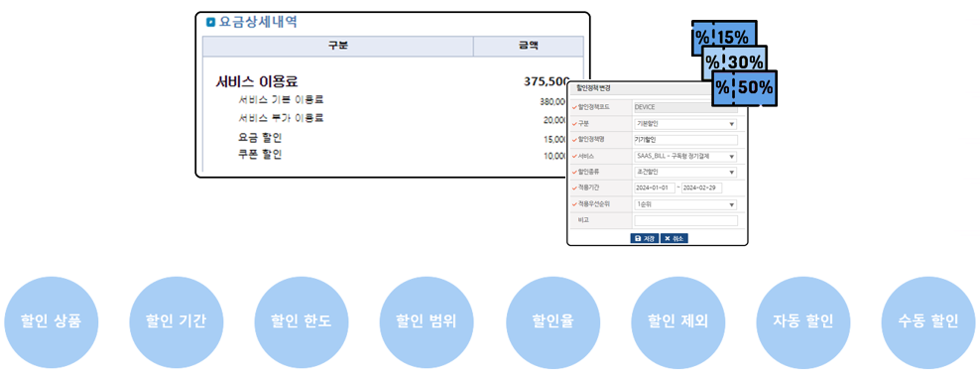Click the 금액 column header
This screenshot has width=980, height=377.
[529, 46]
